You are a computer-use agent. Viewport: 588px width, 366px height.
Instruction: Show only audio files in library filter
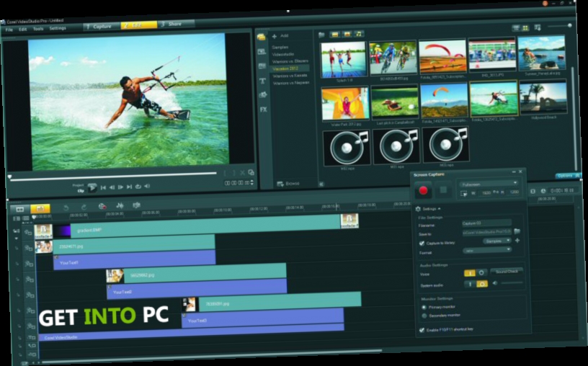(x=359, y=34)
